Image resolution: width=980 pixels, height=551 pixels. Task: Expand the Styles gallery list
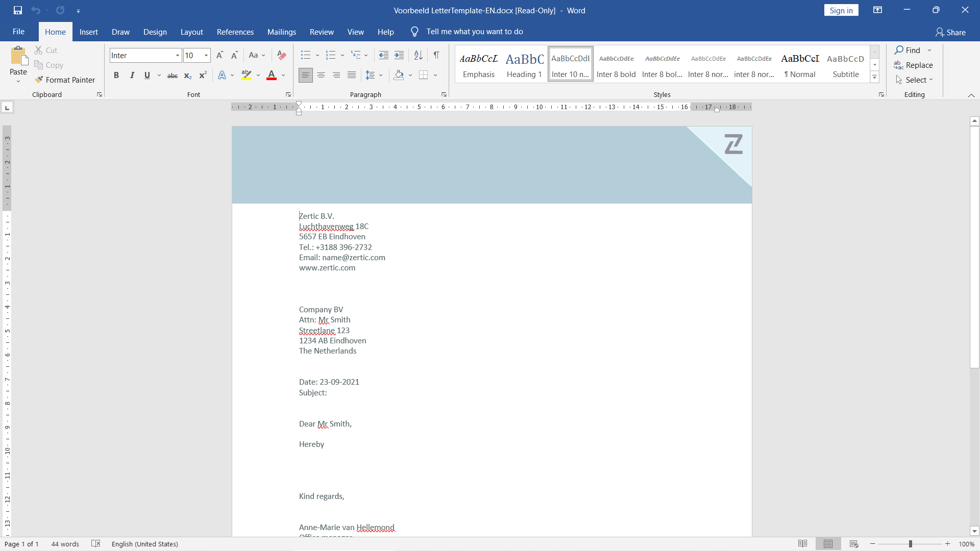coord(874,78)
